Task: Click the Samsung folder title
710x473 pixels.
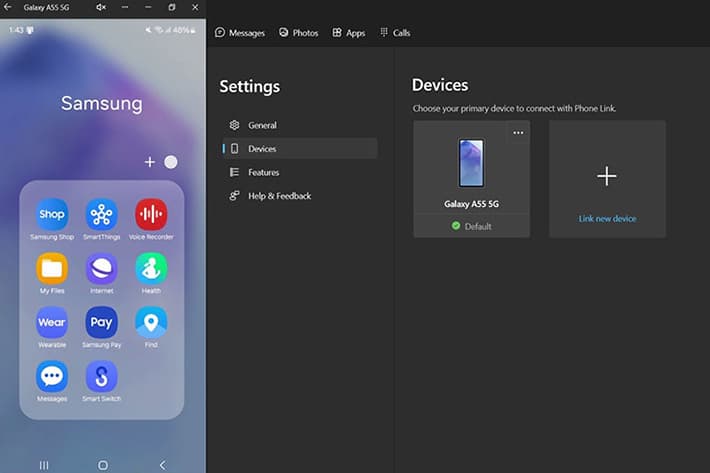Action: point(102,103)
